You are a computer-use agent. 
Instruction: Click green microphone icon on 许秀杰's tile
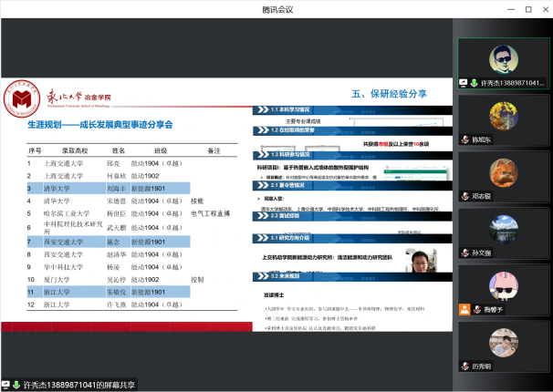(474, 83)
